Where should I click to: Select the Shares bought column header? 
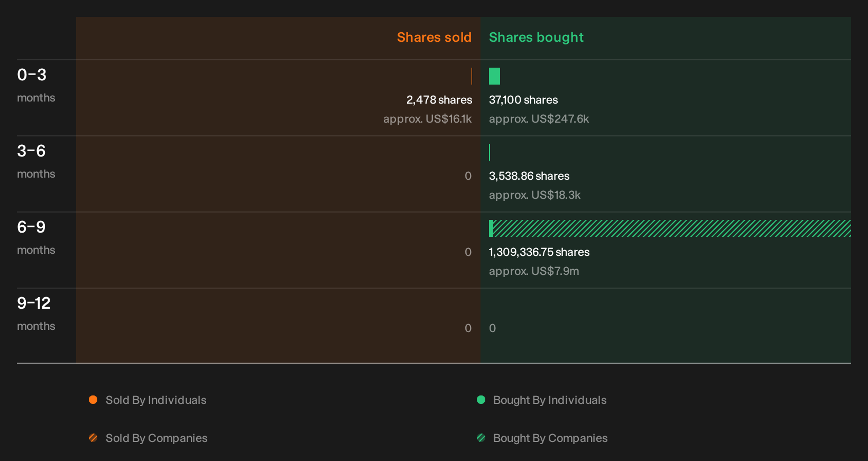(536, 38)
